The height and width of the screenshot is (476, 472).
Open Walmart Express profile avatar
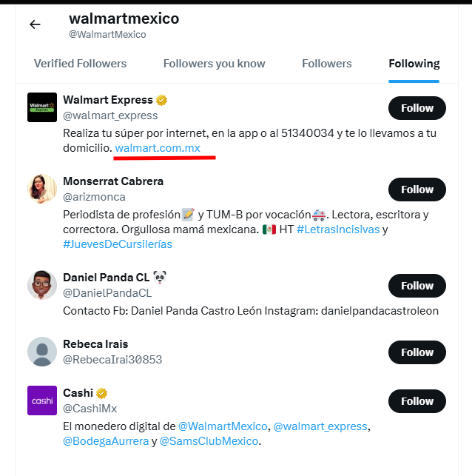click(42, 107)
